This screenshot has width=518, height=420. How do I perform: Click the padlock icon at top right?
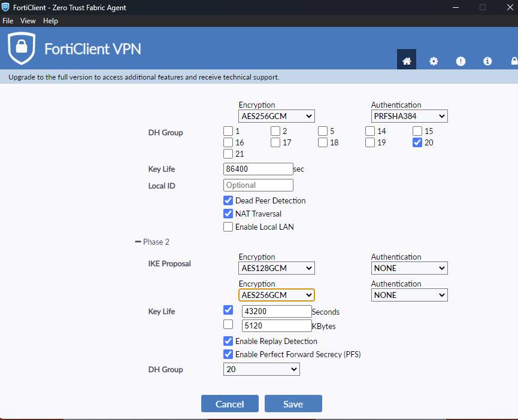click(x=514, y=60)
